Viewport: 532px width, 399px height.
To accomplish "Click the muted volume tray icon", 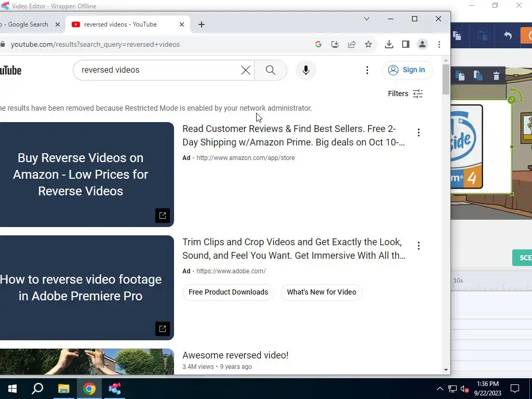I will (465, 389).
